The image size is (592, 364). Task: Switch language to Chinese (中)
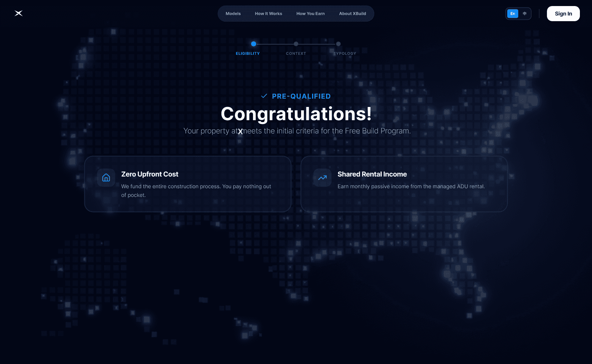pyautogui.click(x=525, y=14)
